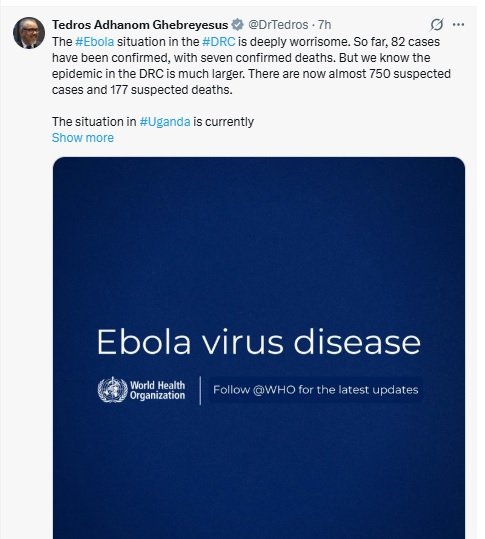Click the sentence 'The situation in Uganda is currently'
Screen dimensions: 485x539
click(153, 122)
